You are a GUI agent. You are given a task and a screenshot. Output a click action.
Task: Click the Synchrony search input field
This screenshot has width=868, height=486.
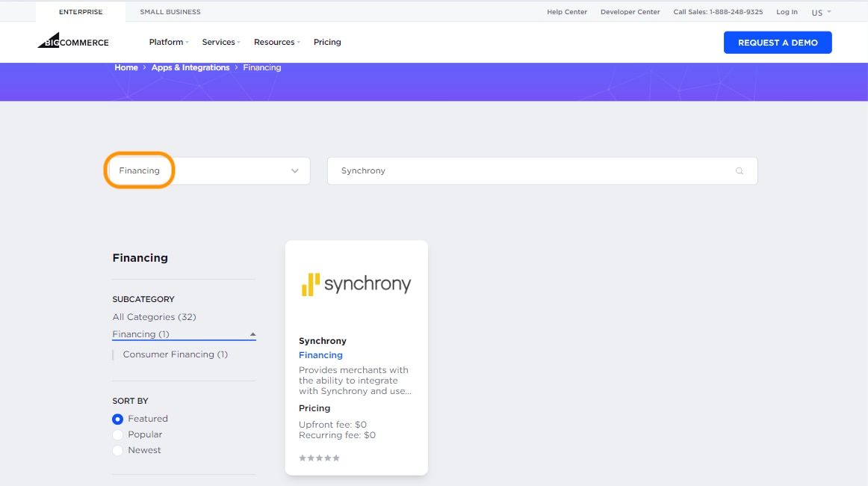pos(542,170)
